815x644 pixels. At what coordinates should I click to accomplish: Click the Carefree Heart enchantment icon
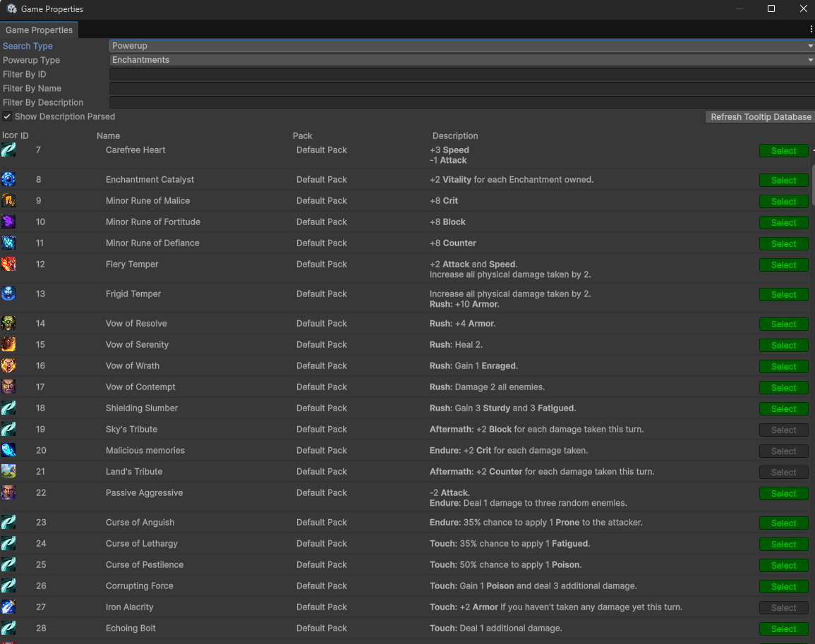(x=9, y=150)
